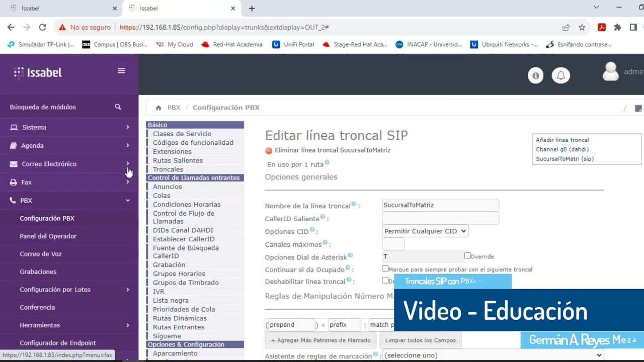This screenshot has width=644, height=362.
Task: Click the CallerID Saliente input field
Action: 440,218
